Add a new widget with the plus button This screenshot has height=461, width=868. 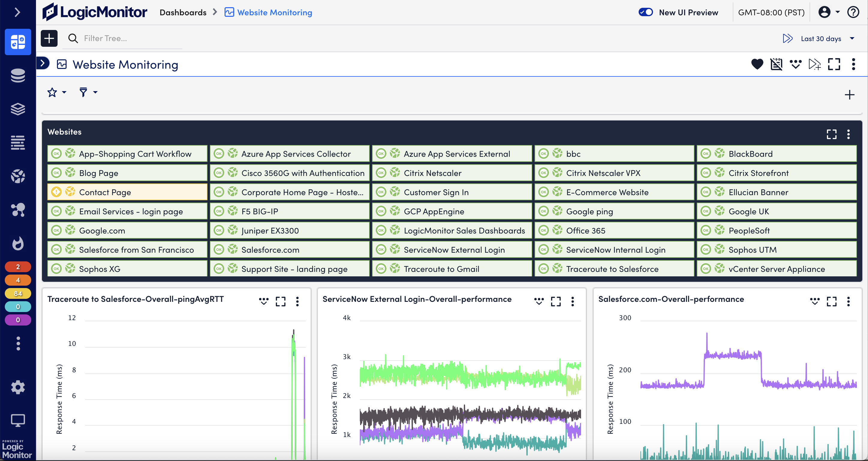click(x=849, y=95)
